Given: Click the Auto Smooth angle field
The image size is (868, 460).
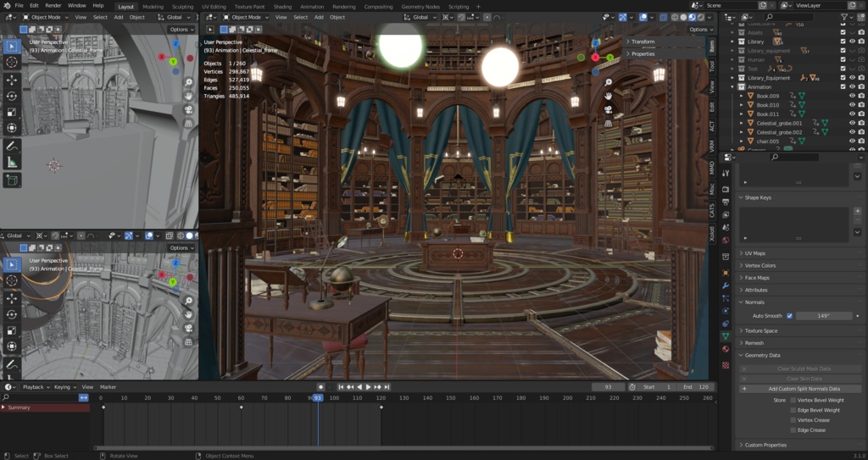Looking at the screenshot, I should tap(824, 315).
